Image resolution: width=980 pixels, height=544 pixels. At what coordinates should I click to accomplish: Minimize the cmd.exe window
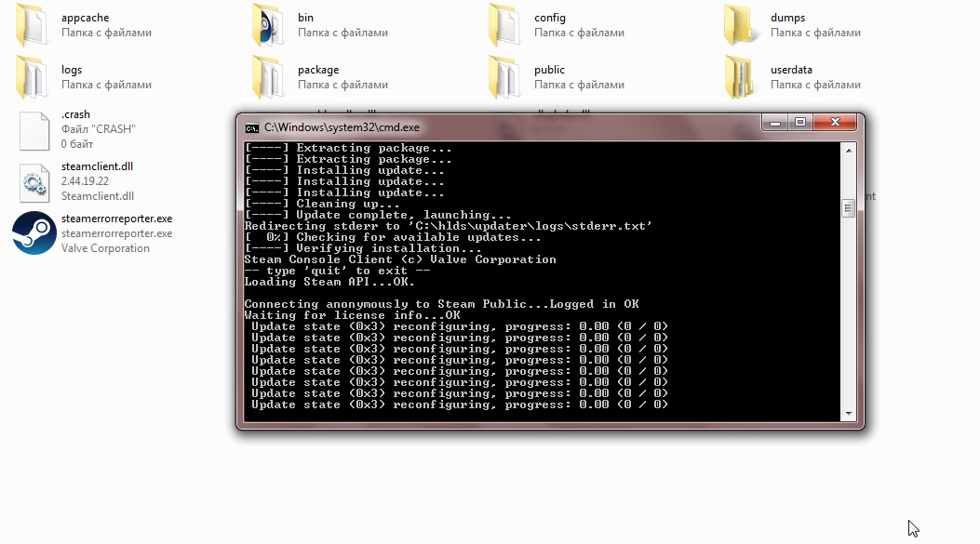point(775,123)
